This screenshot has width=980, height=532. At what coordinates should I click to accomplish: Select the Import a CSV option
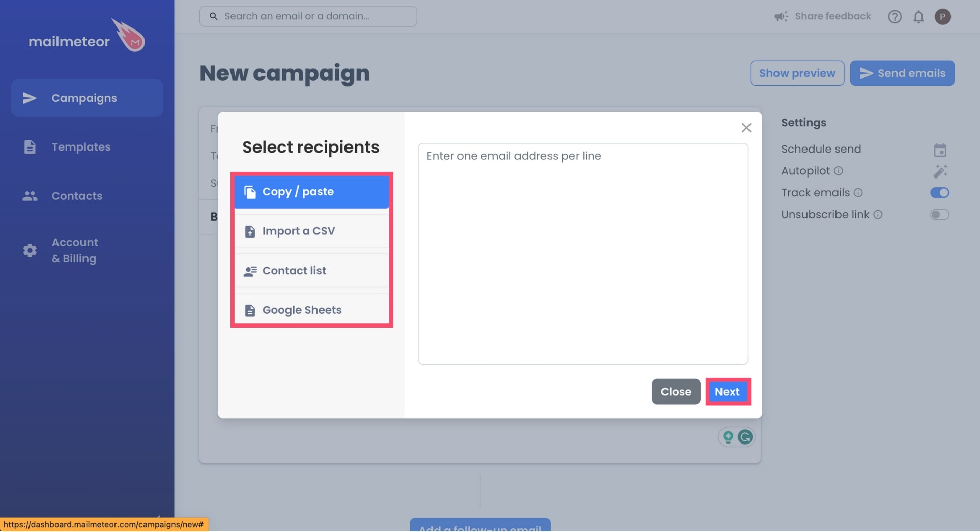311,231
